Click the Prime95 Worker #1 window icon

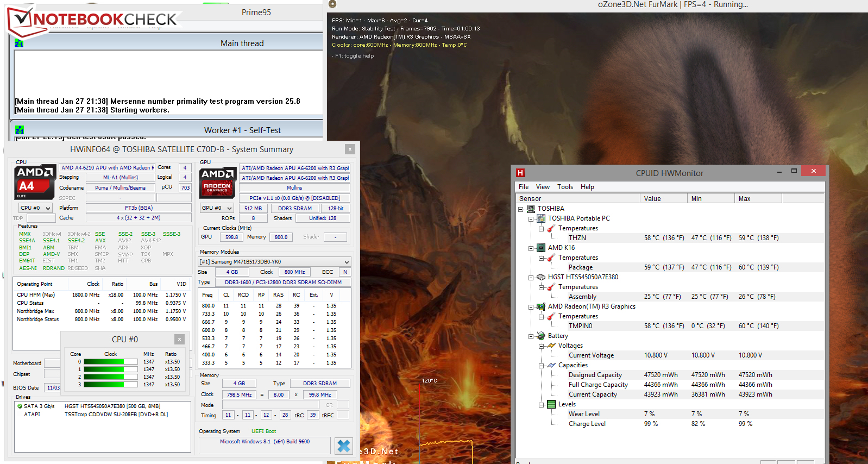click(x=19, y=130)
